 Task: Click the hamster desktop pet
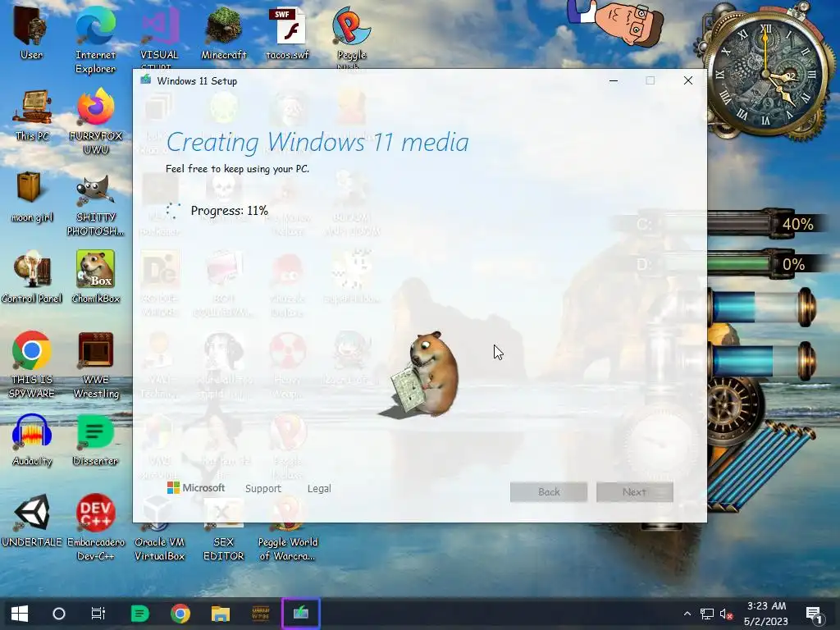pos(422,374)
